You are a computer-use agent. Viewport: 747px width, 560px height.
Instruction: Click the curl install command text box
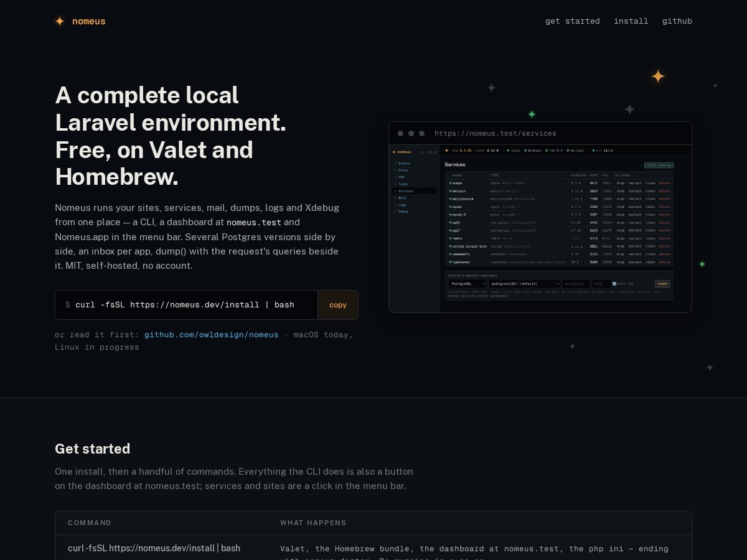point(187,305)
